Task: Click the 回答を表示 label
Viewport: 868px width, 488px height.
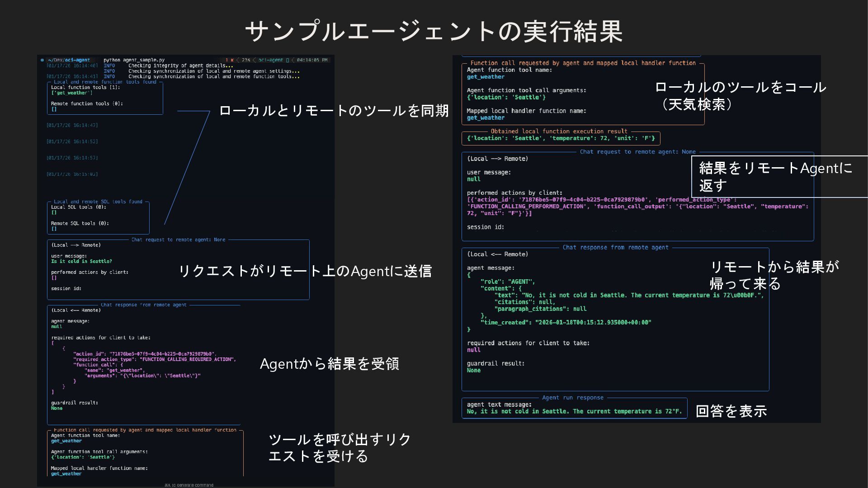Action: [x=731, y=411]
